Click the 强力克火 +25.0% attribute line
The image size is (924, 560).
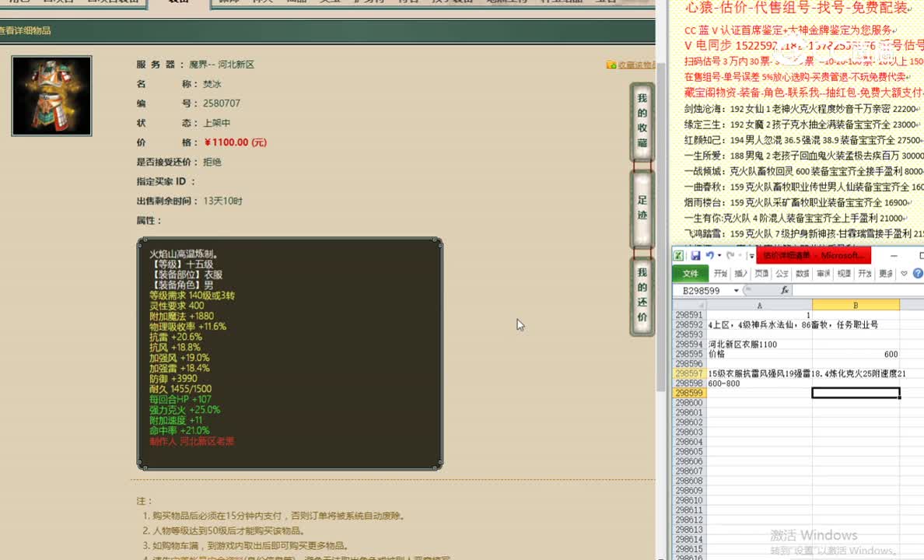184,410
